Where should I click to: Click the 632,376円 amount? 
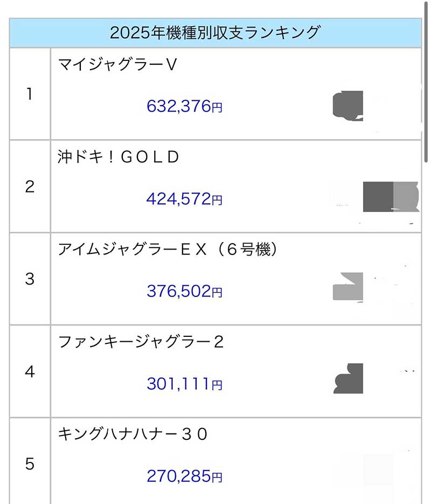184,106
